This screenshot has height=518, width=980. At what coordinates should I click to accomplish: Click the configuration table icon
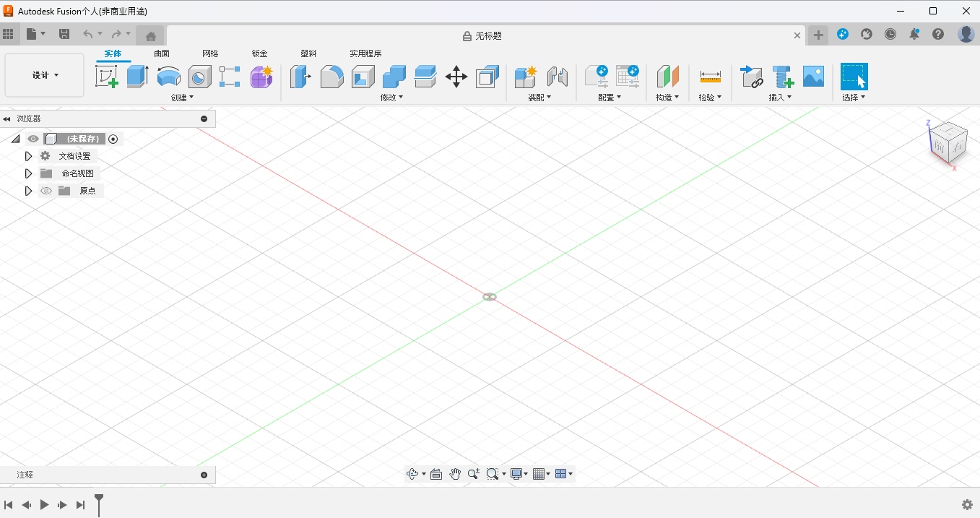pos(628,77)
